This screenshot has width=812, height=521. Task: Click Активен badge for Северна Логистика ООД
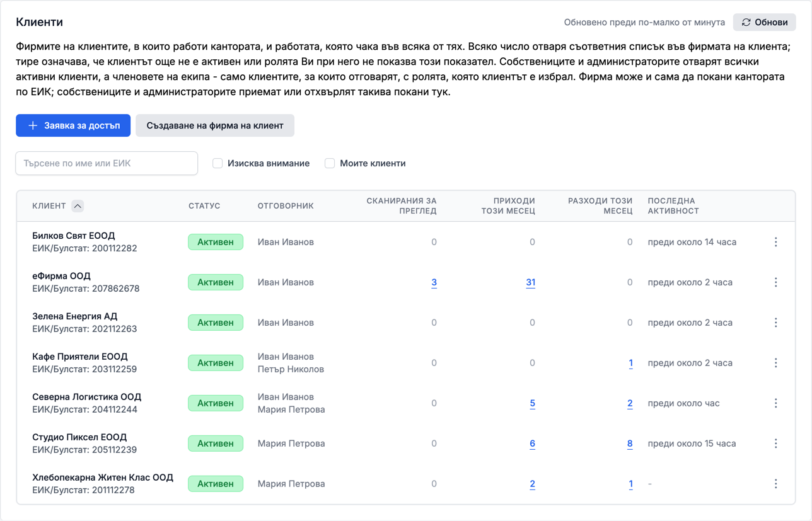coord(216,403)
